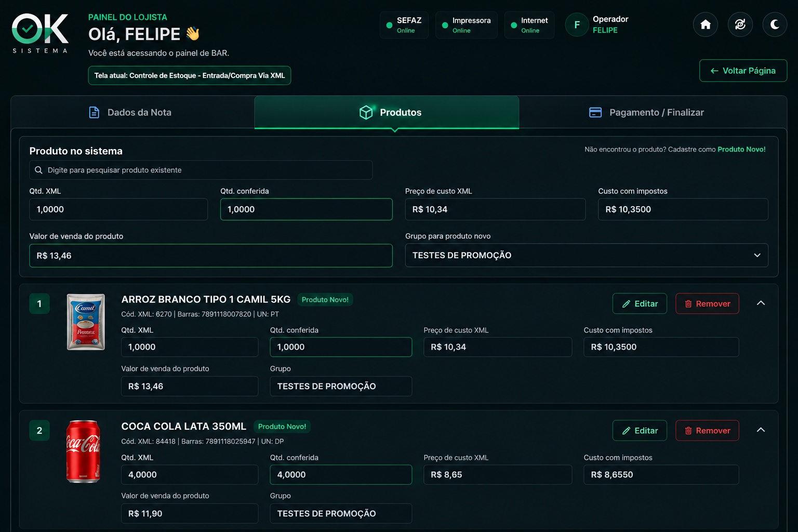Click the Camil rice product thumbnail
Viewport: 798px width, 532px height.
click(86, 322)
